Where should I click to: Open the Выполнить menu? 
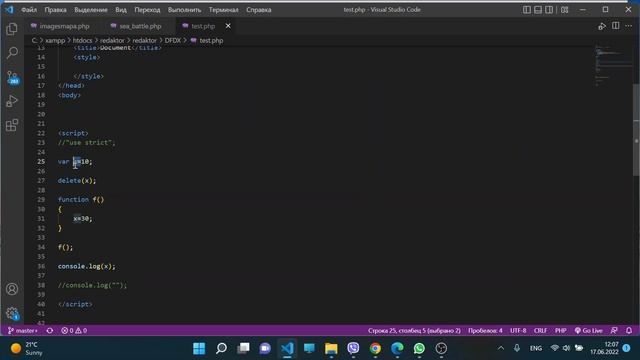click(x=184, y=9)
